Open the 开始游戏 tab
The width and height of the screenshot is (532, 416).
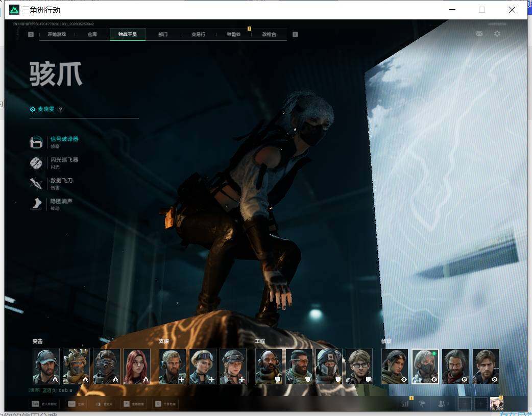click(x=57, y=34)
